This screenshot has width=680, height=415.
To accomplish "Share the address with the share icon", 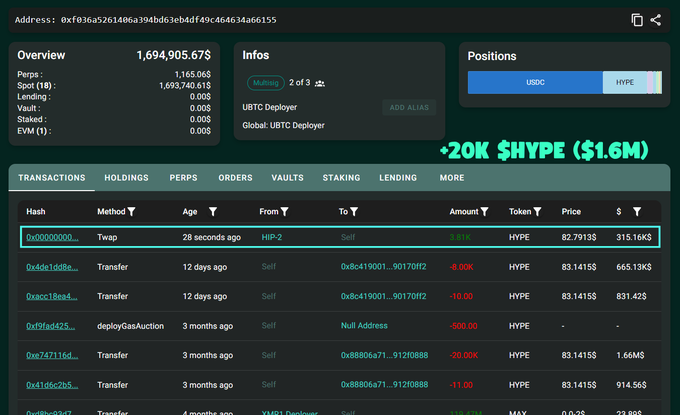I will pos(656,20).
